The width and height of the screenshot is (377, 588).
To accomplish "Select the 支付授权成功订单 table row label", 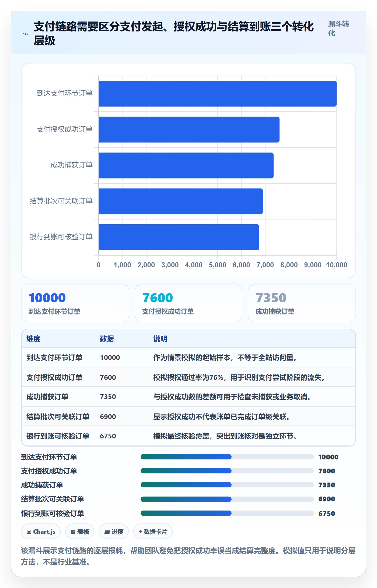I will pyautogui.click(x=54, y=377).
